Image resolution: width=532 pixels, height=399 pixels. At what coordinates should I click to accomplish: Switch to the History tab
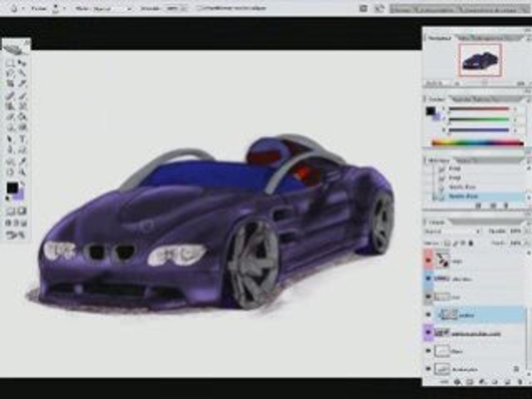[x=439, y=161]
